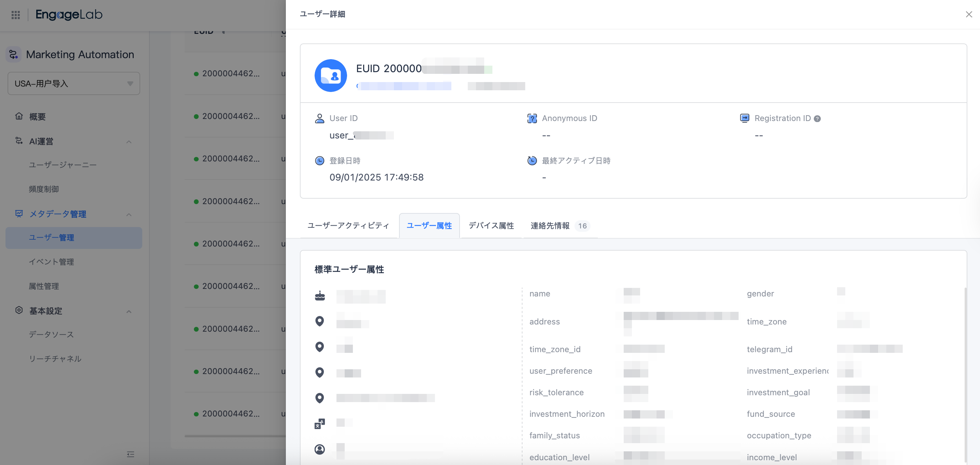Click the 登録日時 clock icon
The width and height of the screenshot is (980, 465).
(x=320, y=161)
